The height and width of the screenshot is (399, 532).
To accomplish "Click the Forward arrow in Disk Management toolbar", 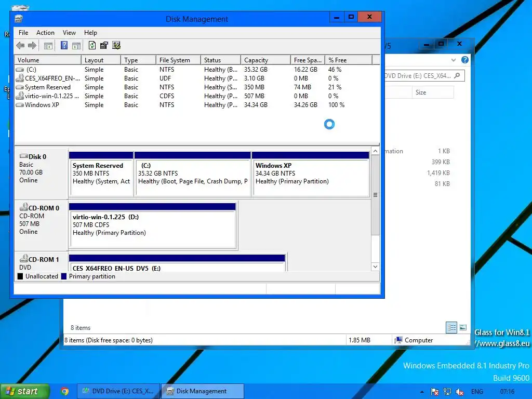I will click(x=32, y=46).
